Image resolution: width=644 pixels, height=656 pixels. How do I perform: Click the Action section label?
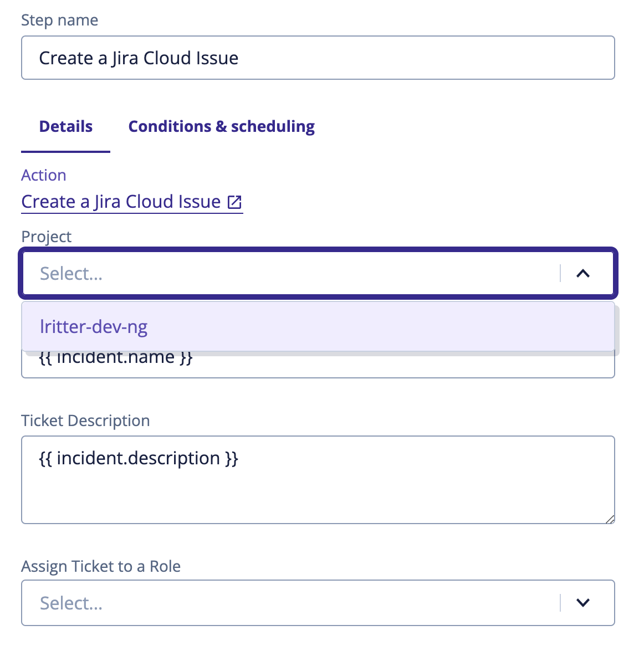coord(43,175)
